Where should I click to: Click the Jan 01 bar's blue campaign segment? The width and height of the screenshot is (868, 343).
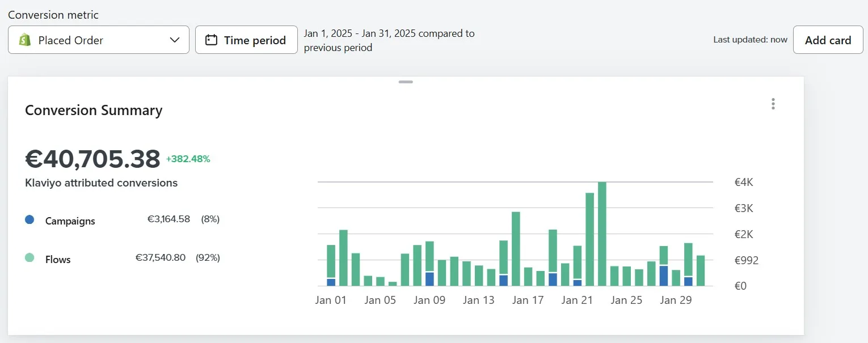[331, 282]
